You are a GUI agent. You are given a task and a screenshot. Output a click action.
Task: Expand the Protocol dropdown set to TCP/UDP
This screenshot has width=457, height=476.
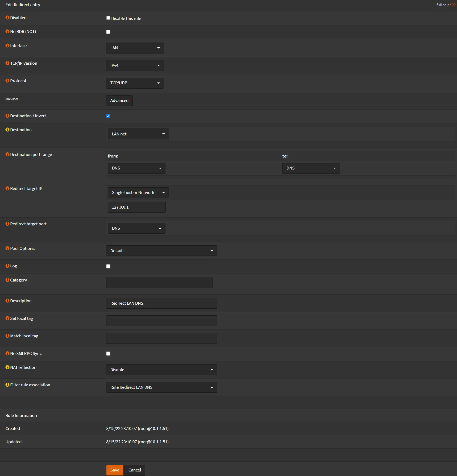(x=135, y=83)
